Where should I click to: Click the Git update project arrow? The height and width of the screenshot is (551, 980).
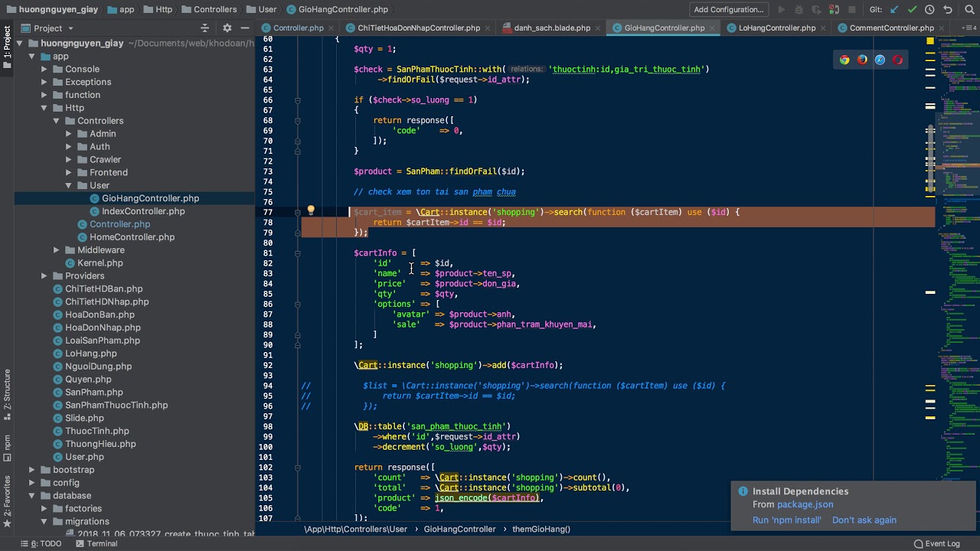(894, 10)
